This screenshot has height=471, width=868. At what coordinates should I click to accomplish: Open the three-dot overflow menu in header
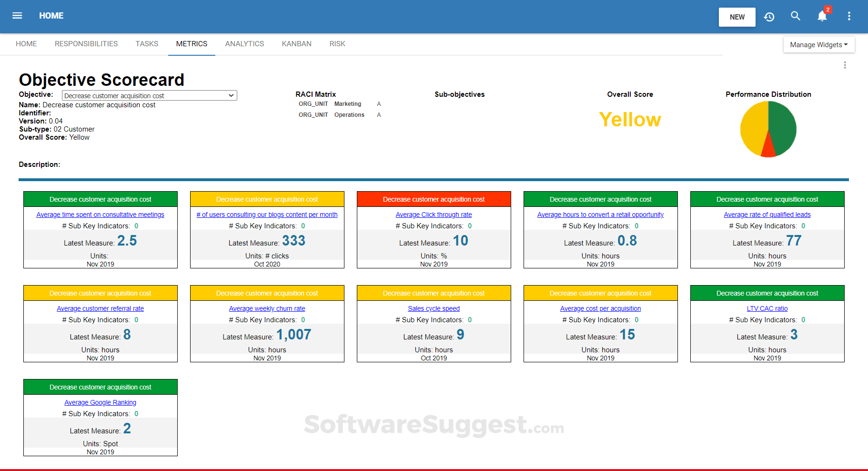tap(849, 16)
